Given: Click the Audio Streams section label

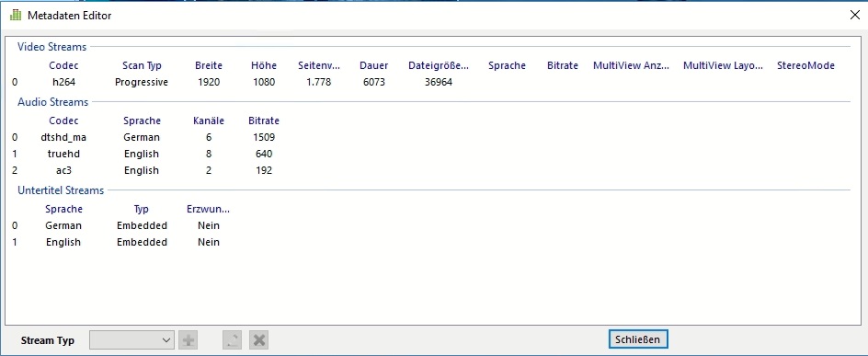Looking at the screenshot, I should click(52, 102).
